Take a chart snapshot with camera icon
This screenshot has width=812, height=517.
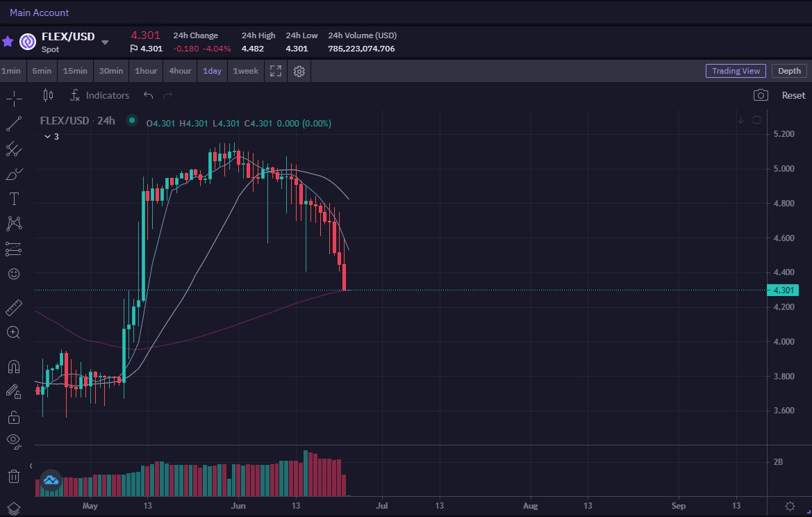pyautogui.click(x=760, y=95)
